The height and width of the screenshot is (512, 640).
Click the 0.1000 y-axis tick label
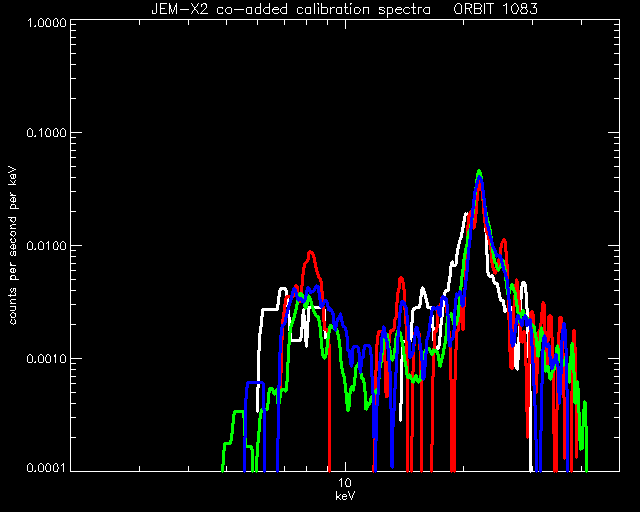click(46, 132)
